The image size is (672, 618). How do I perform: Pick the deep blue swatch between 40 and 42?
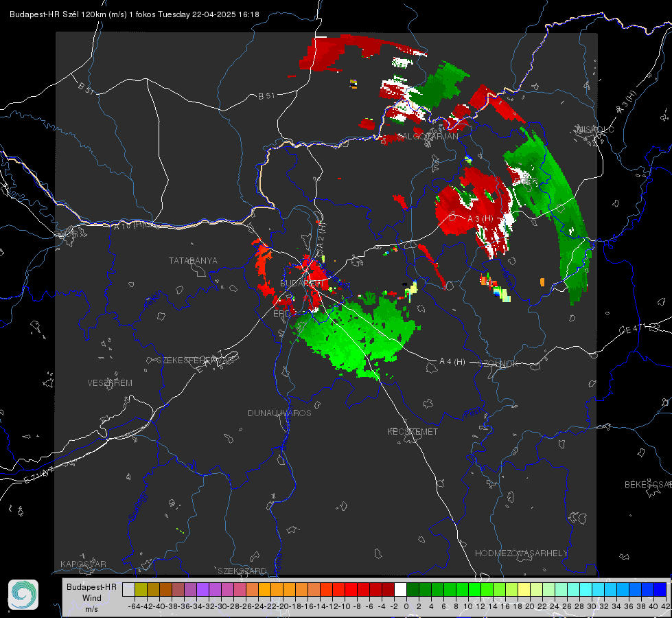pyautogui.click(x=659, y=589)
